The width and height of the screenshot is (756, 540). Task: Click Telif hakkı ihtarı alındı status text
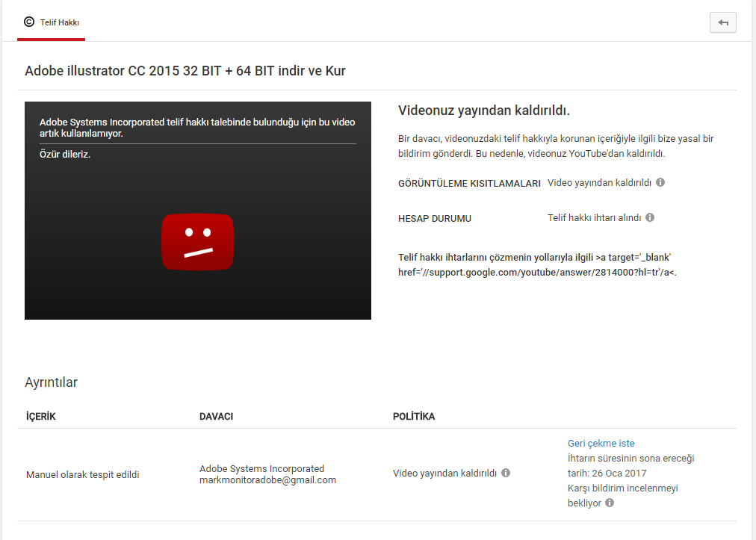(594, 217)
